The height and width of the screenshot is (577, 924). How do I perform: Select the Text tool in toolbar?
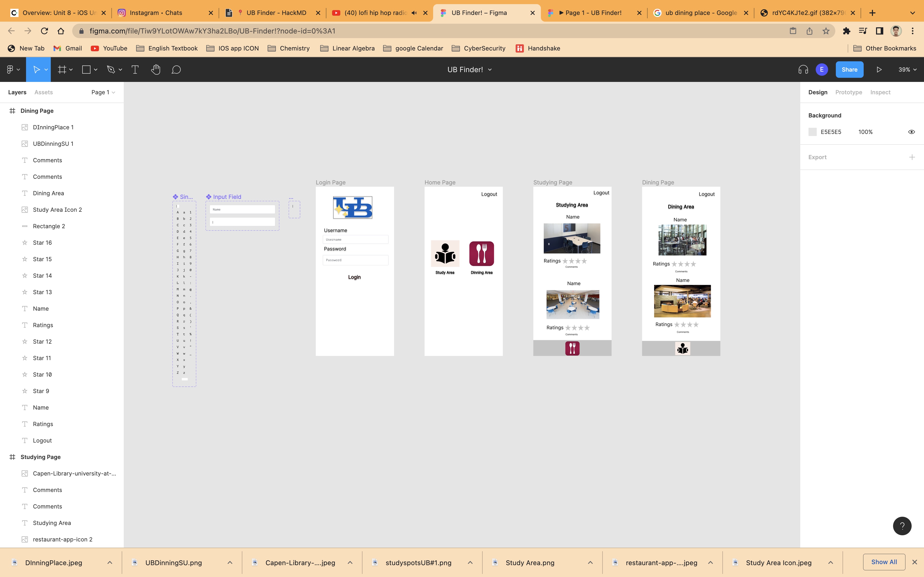135,70
